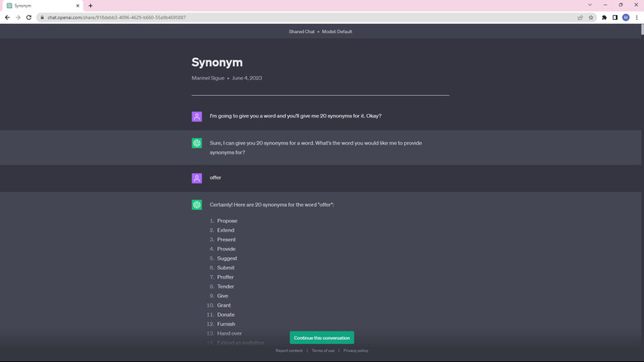
Task: Click the ChatGPT logo beside "Sure, I can give"
Action: coord(197,143)
